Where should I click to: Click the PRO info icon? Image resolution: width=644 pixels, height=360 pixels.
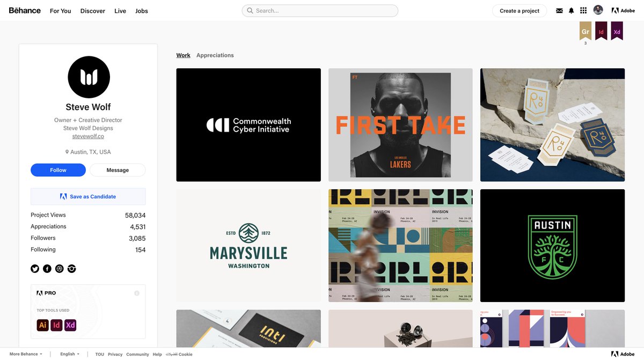coord(137,293)
